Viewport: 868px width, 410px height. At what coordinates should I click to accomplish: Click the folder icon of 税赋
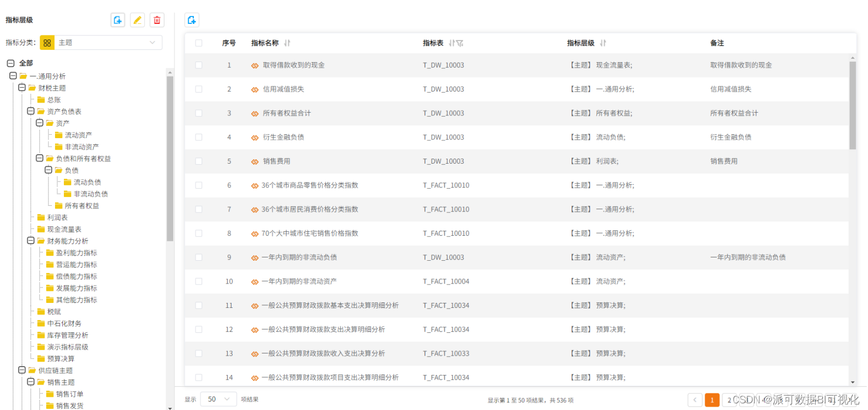click(41, 312)
